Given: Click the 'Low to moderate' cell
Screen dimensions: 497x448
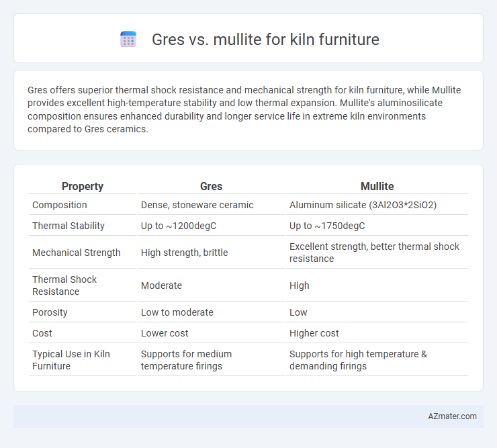Looking at the screenshot, I should [x=177, y=312].
